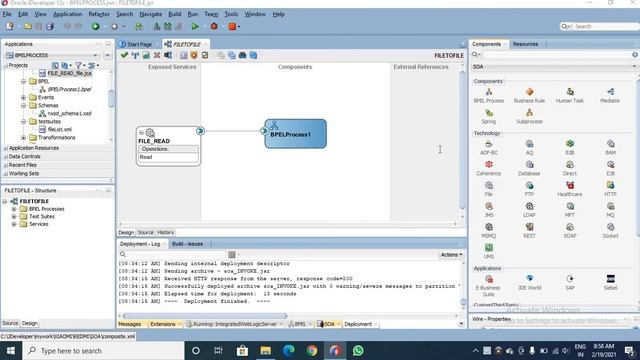
Task: Switch to the Resources tab
Action: click(x=525, y=44)
